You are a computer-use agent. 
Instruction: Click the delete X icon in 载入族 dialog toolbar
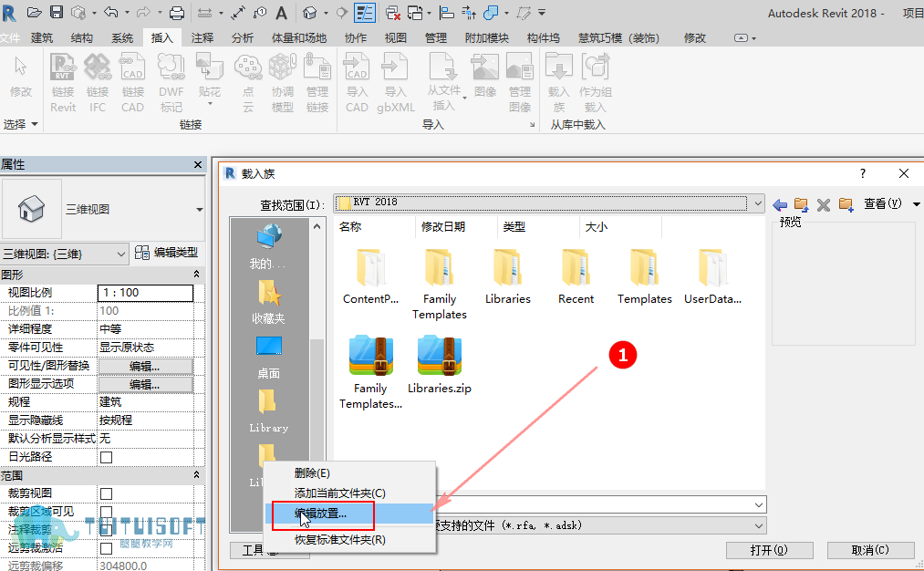point(824,204)
